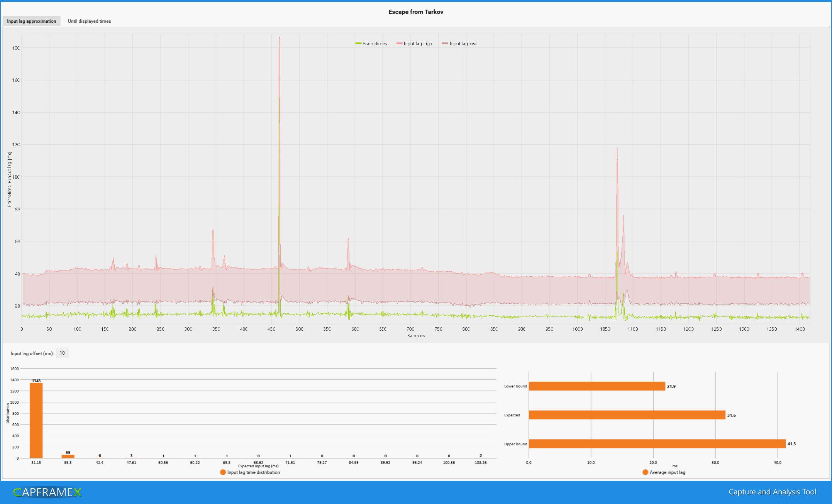Viewport: 832px width, 504px height.
Task: Click the 31.15 histogram axis label
Action: 36,462
